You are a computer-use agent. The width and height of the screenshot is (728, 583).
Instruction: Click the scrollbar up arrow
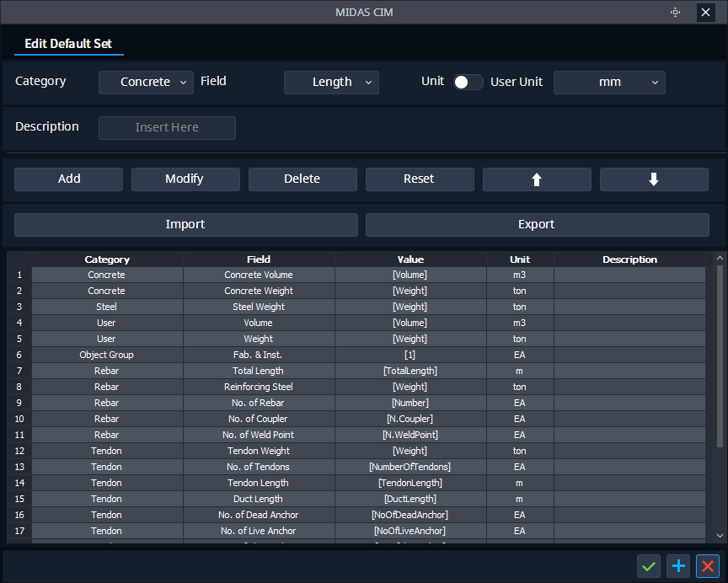coord(720,258)
